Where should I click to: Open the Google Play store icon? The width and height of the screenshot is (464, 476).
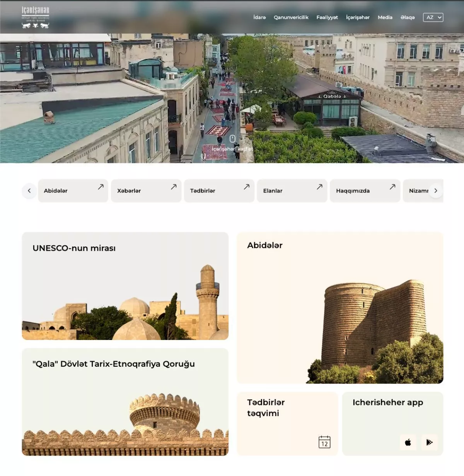click(429, 442)
